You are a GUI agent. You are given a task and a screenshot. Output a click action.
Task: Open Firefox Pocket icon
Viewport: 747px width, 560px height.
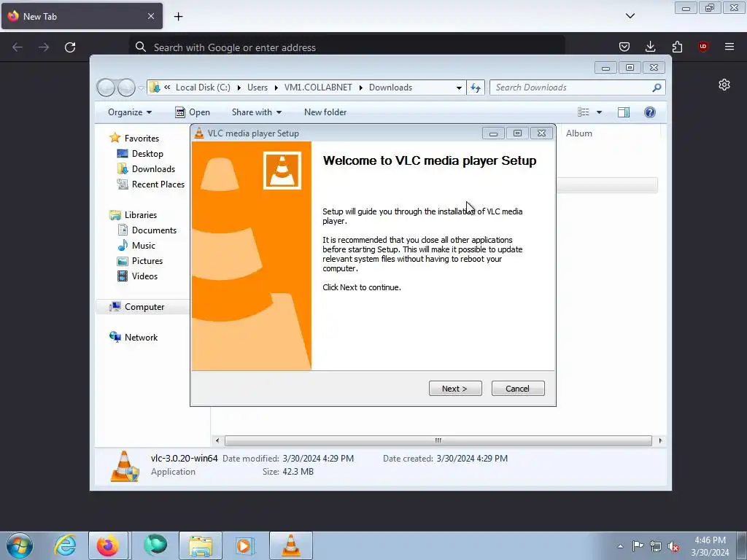pyautogui.click(x=624, y=47)
